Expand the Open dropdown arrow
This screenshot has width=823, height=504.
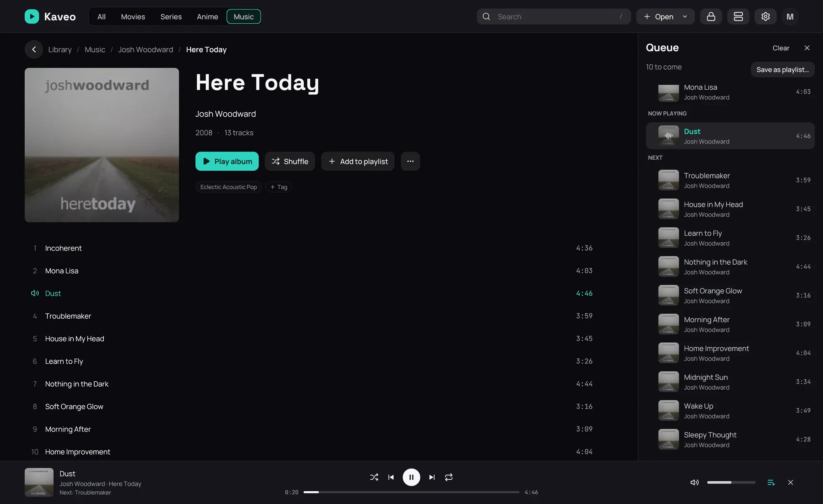[685, 16]
